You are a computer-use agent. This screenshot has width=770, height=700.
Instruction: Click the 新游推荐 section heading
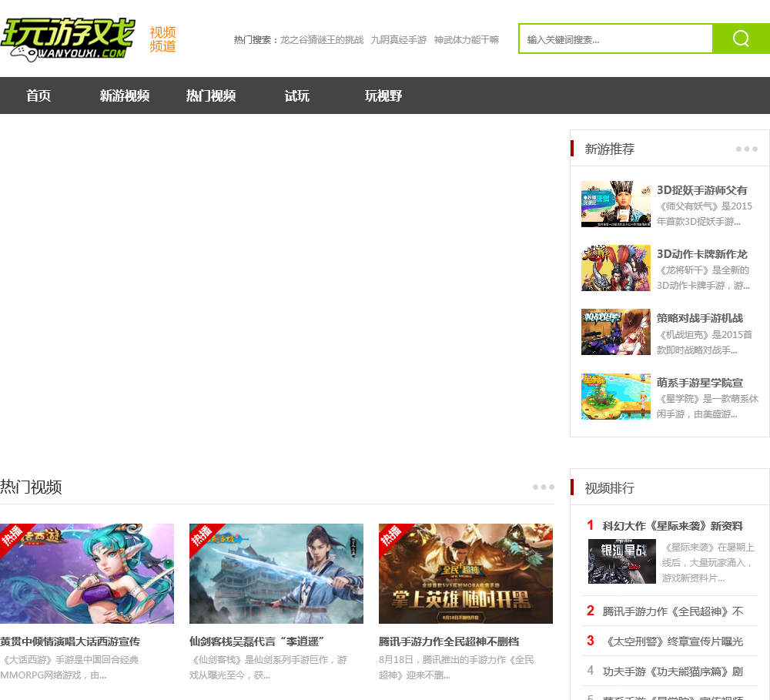pos(609,149)
